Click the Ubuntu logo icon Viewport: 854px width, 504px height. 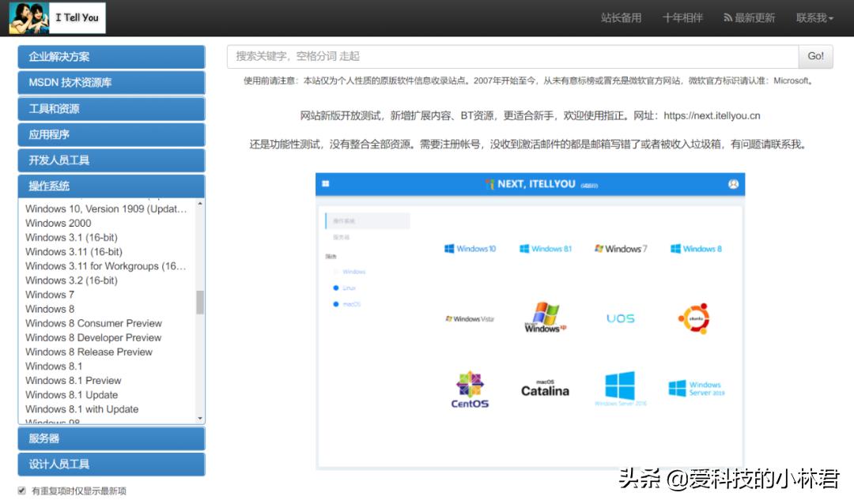694,316
